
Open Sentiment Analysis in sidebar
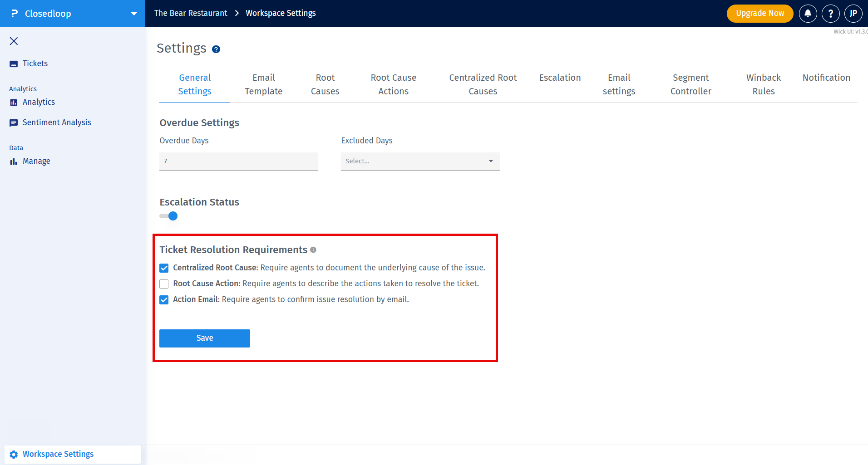(56, 122)
